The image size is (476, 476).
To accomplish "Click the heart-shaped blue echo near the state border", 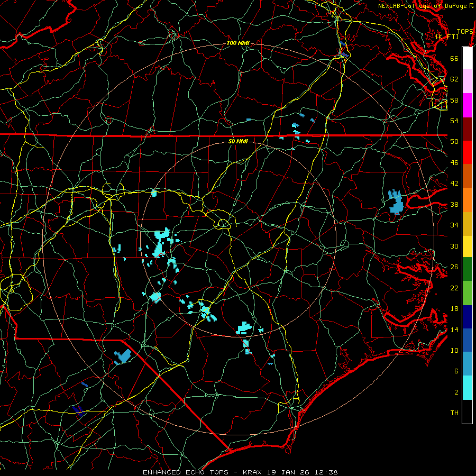I will pos(123,356).
